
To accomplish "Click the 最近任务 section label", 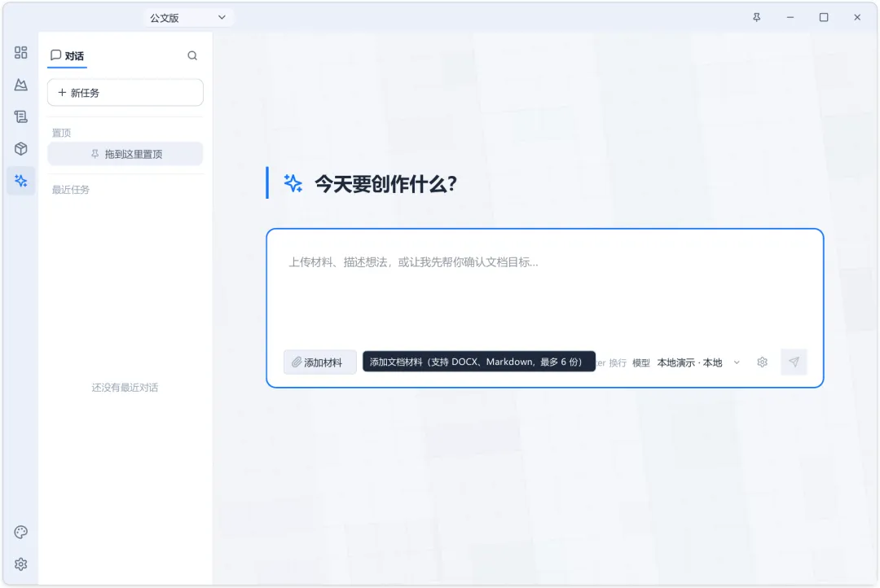I will click(x=71, y=190).
